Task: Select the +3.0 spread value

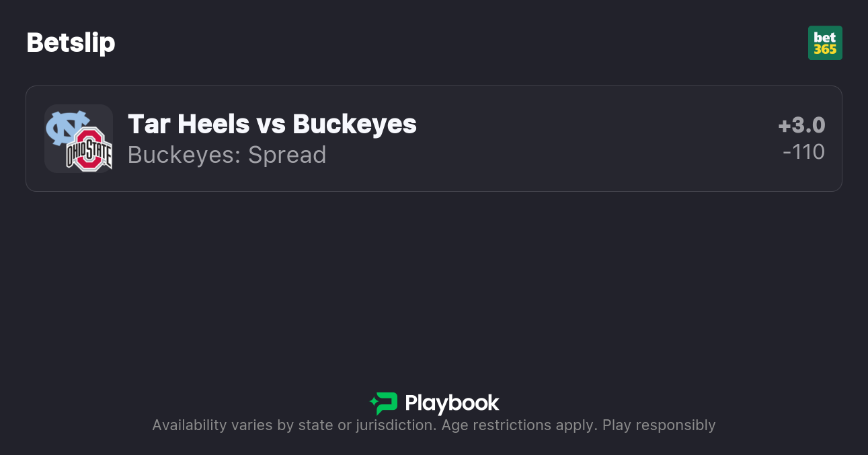Action: (800, 125)
